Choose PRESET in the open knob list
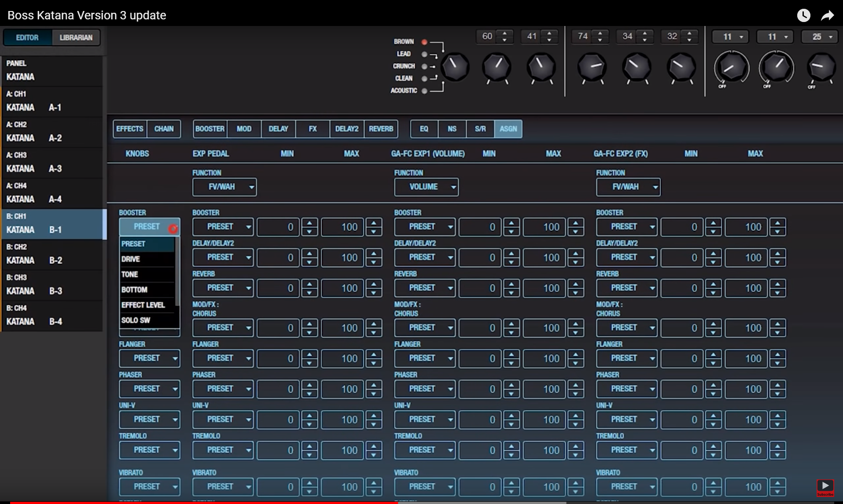Screen dimensions: 843x504 coord(147,244)
